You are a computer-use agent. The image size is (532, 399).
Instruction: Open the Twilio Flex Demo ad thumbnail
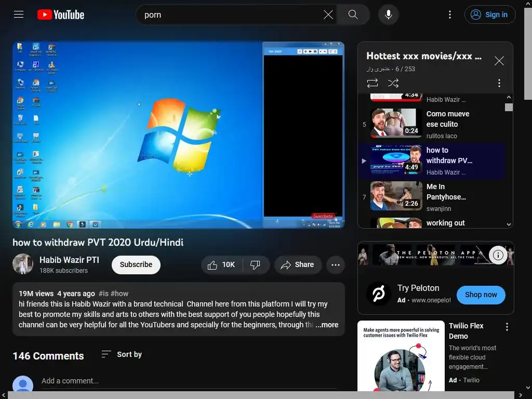click(x=401, y=356)
